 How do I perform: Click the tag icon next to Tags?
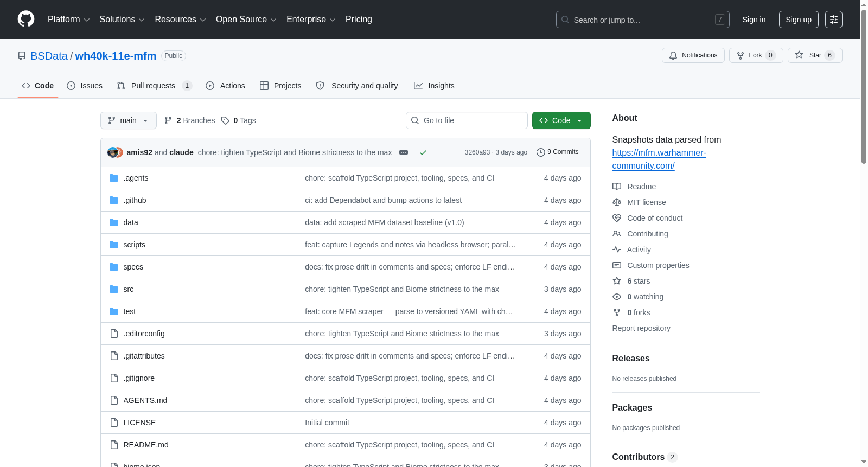tap(225, 120)
